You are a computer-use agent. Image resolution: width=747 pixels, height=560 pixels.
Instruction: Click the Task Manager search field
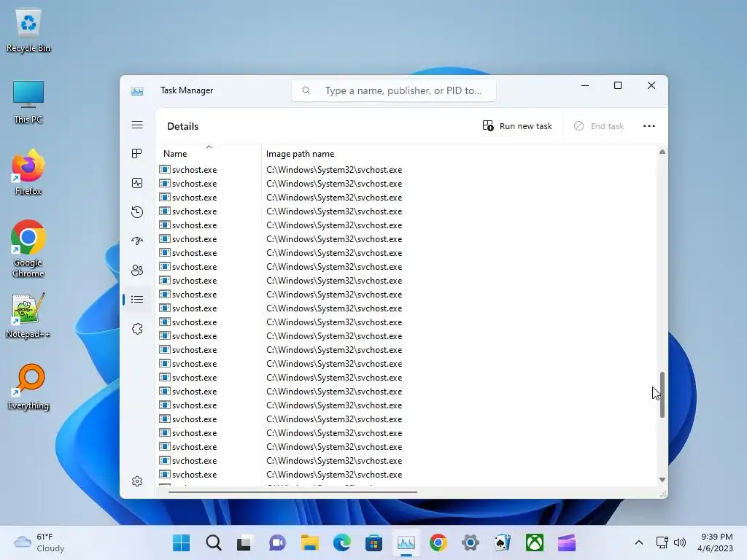pyautogui.click(x=393, y=90)
